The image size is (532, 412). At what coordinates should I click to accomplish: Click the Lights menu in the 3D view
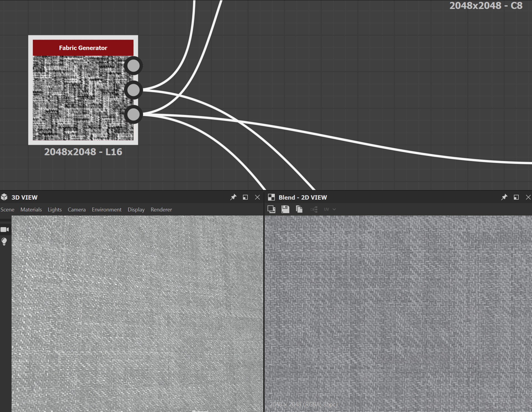tap(55, 210)
